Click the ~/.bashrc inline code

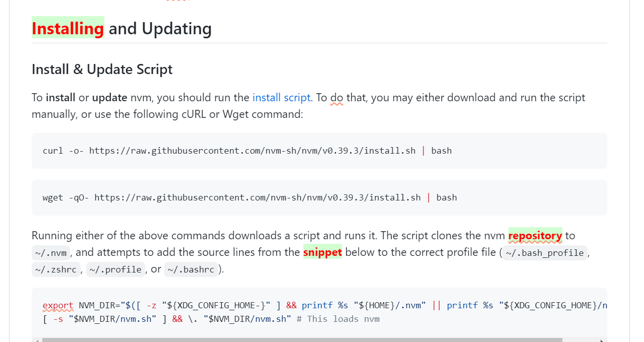point(191,270)
